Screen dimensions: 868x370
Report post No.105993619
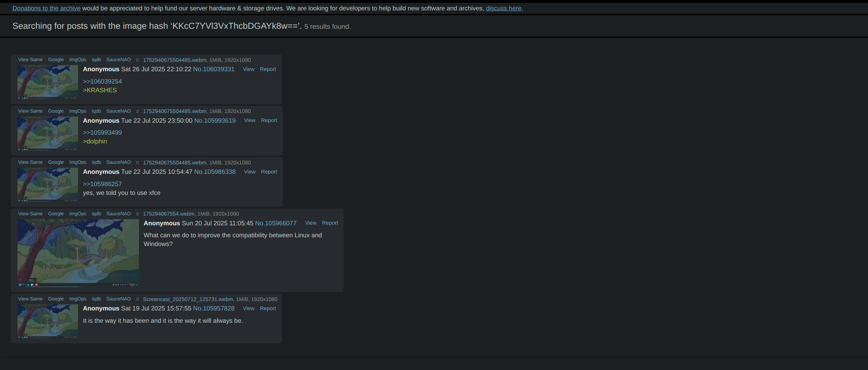269,120
